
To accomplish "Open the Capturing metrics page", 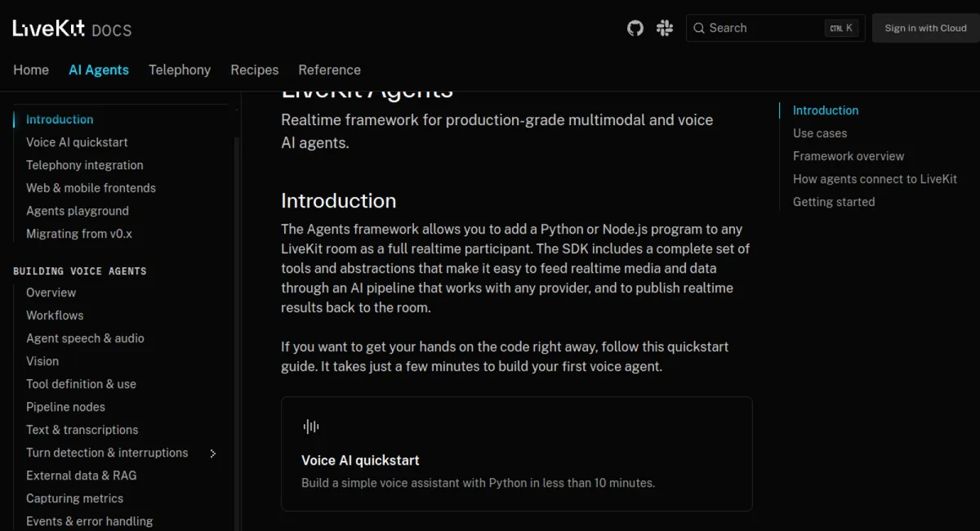I will 74,498.
